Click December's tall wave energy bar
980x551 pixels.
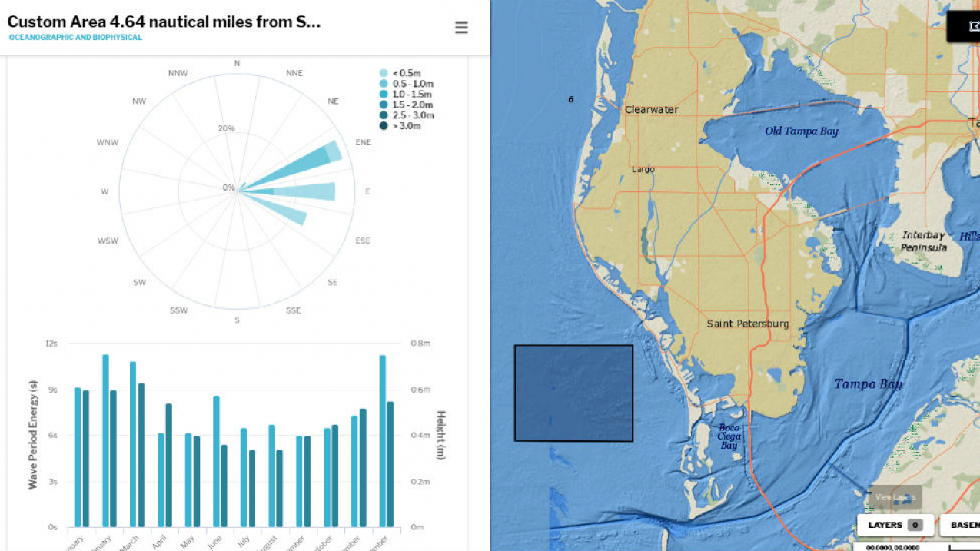pos(382,438)
